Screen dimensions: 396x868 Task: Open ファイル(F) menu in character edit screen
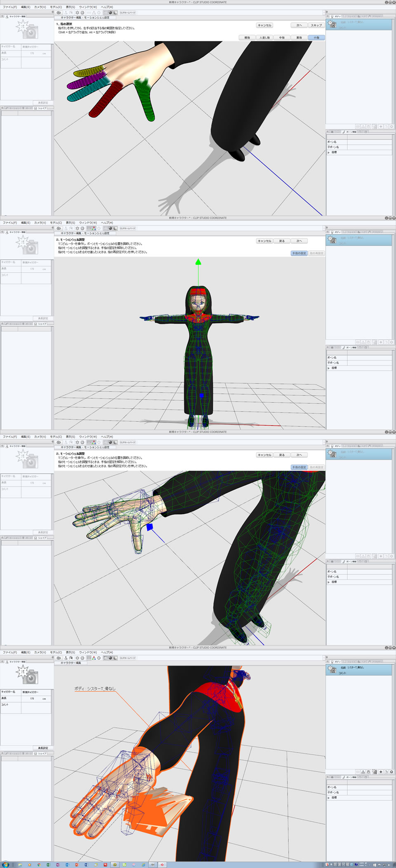(x=10, y=652)
